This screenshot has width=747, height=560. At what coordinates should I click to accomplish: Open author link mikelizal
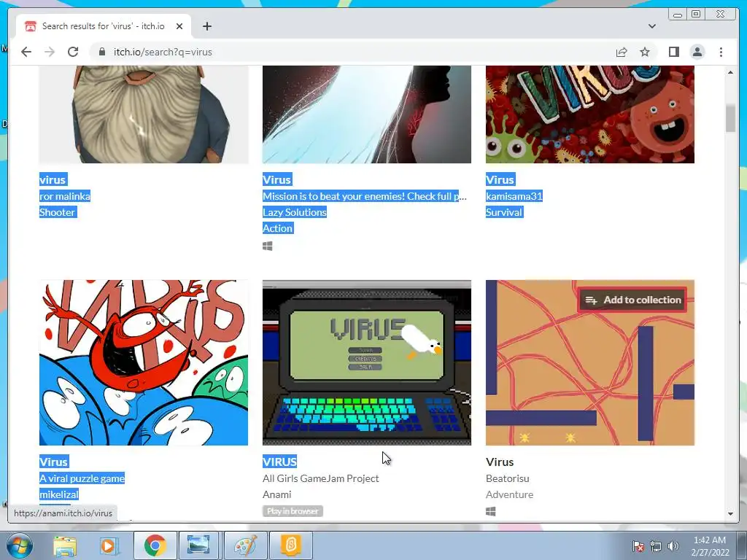coord(59,495)
